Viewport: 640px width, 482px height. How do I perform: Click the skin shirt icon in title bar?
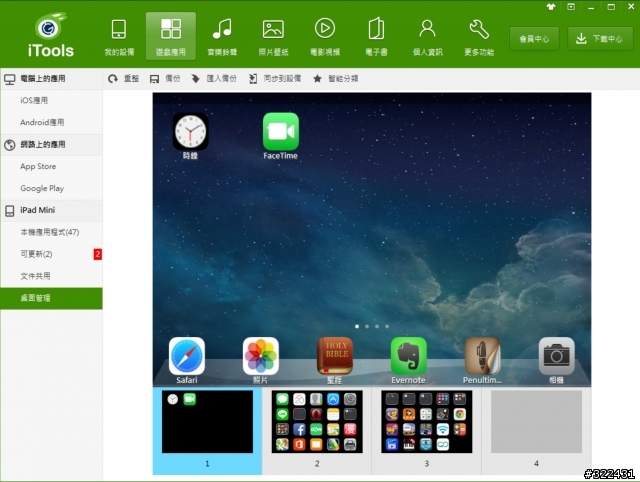tap(551, 7)
